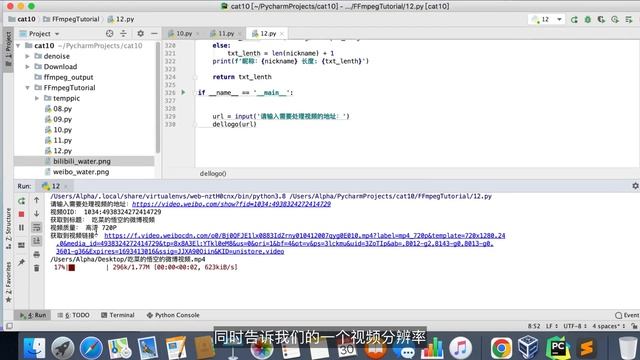Open Sublime Text from the Dock
This screenshot has height=360, width=640.
tap(586, 348)
